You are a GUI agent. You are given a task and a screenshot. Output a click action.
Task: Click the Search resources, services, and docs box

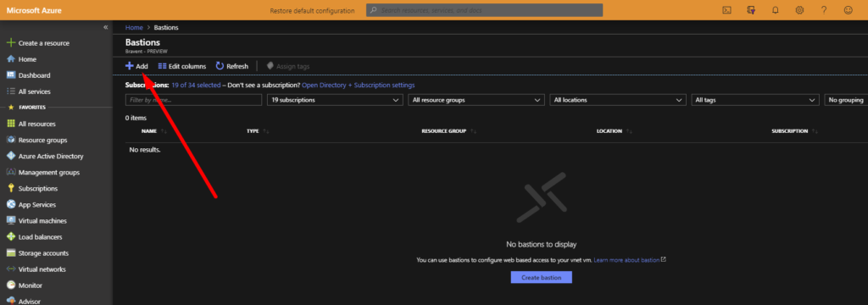pos(484,10)
